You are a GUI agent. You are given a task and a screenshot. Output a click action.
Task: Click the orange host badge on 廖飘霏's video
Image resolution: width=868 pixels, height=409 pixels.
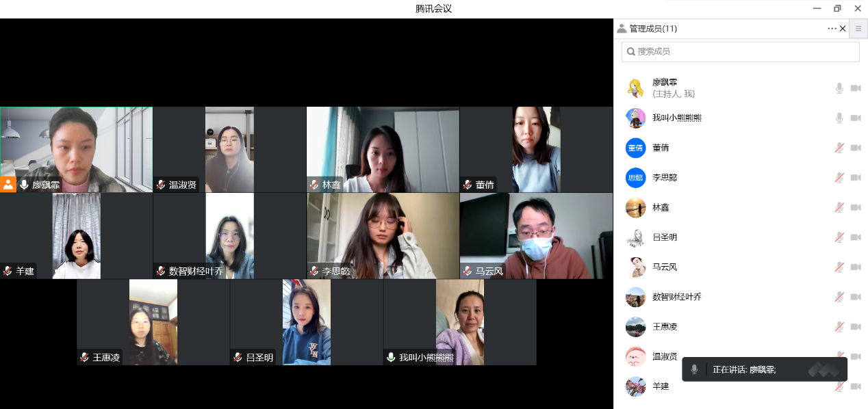pyautogui.click(x=8, y=184)
